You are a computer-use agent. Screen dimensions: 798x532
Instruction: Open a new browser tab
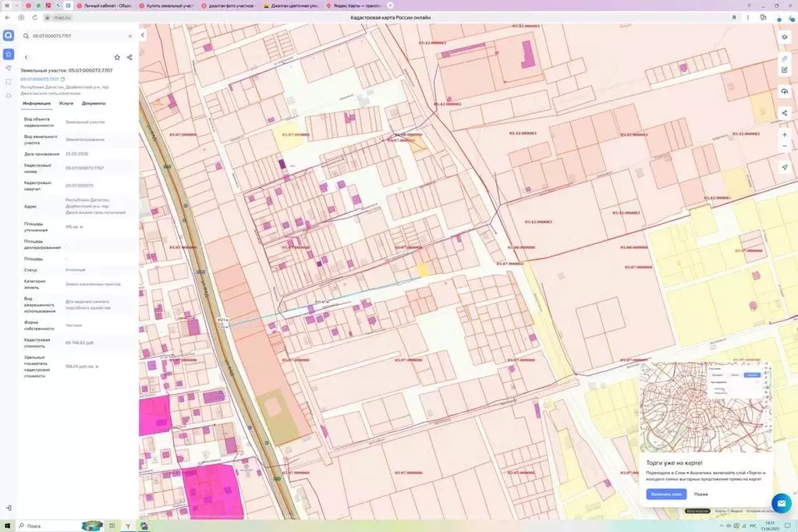390,5
